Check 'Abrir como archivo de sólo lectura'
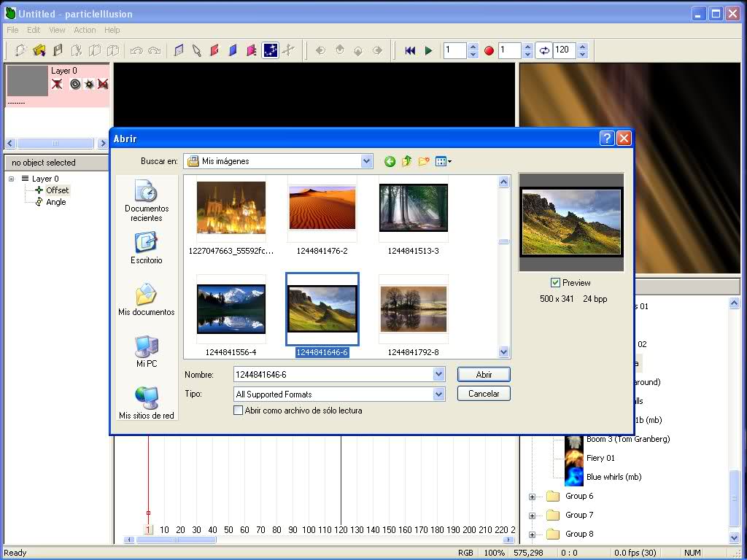Image resolution: width=747 pixels, height=560 pixels. (239, 410)
